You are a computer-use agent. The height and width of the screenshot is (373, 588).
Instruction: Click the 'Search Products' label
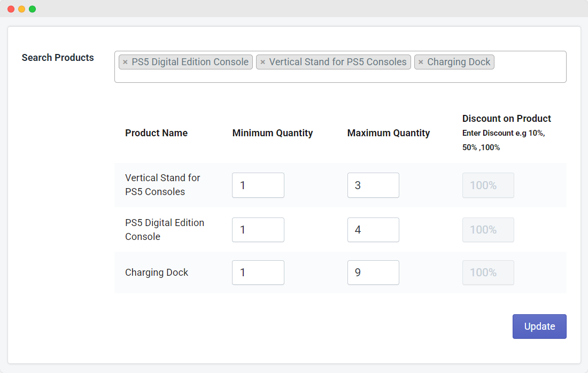(x=58, y=58)
